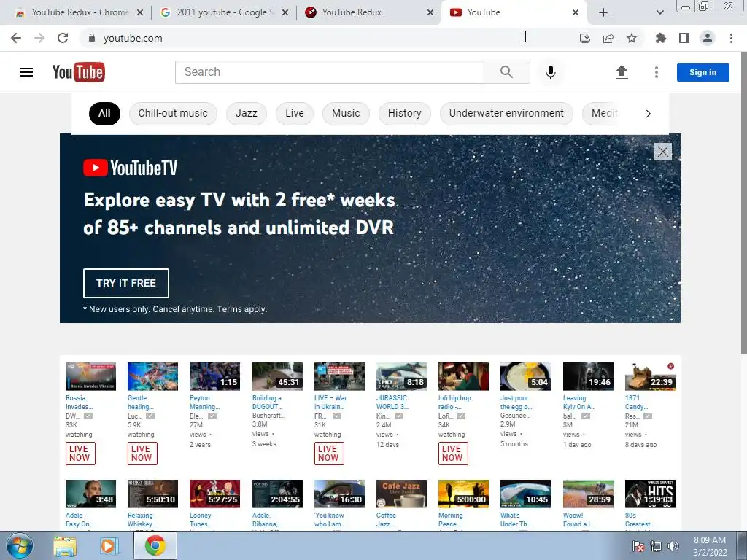This screenshot has width=747, height=560.
Task: Open the Gentle healing turtle thumbnail
Action: [x=152, y=377]
